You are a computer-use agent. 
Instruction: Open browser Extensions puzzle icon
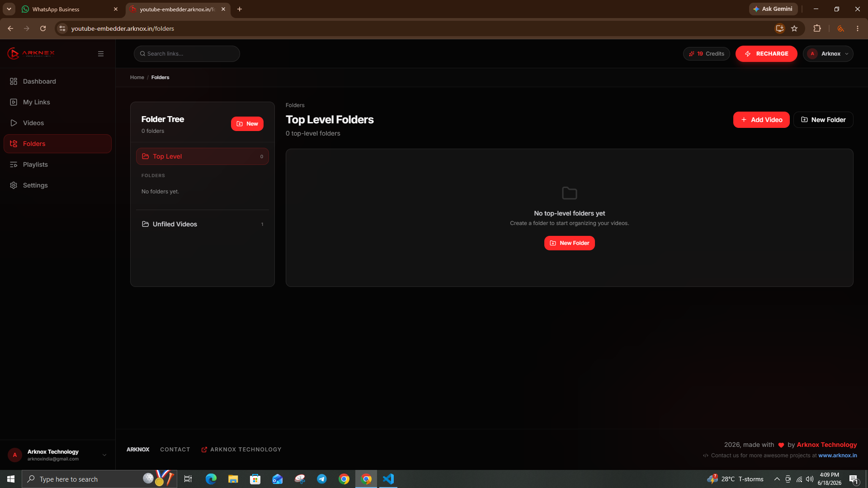click(x=817, y=28)
